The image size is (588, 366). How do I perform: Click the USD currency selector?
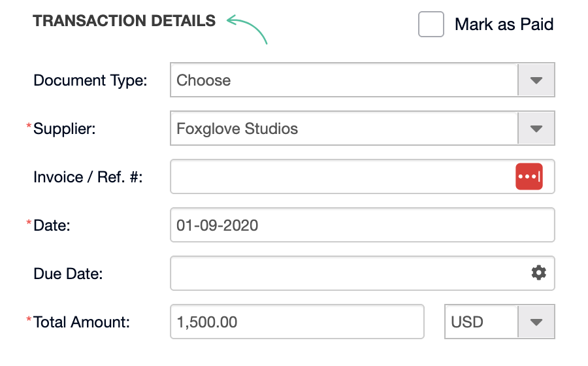[500, 322]
